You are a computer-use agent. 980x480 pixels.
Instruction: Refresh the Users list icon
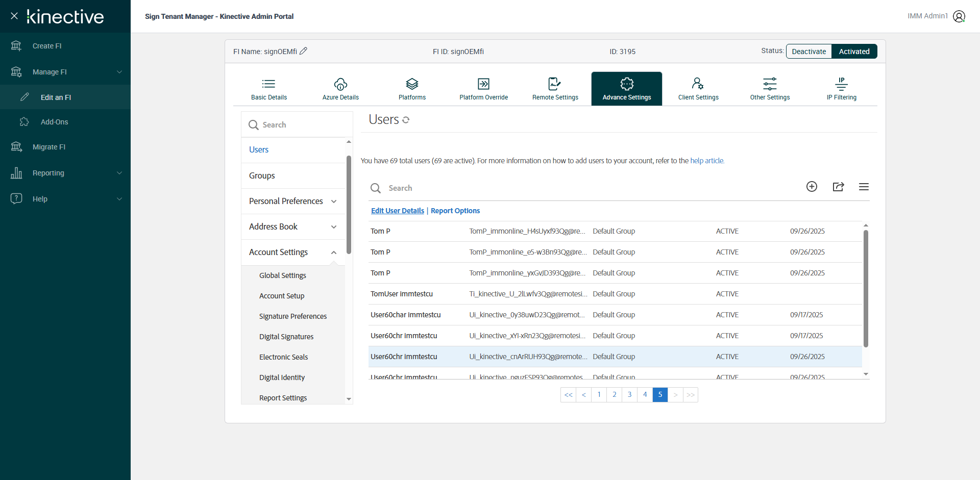point(406,120)
